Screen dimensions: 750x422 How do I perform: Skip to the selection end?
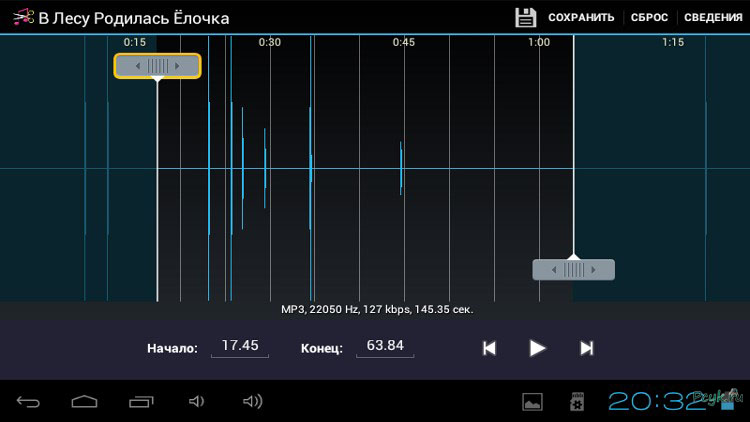[587, 348]
